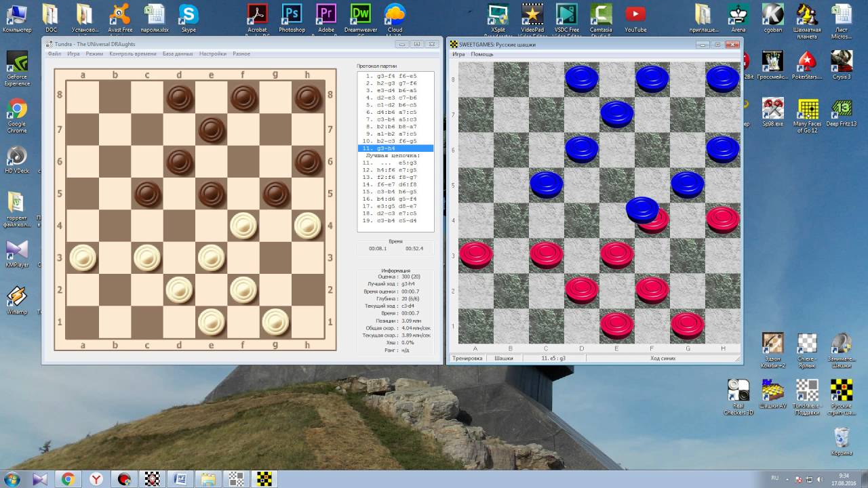Select move 1. g3-f4 f6-e5 in protocol
This screenshot has width=868, height=488.
[x=395, y=76]
